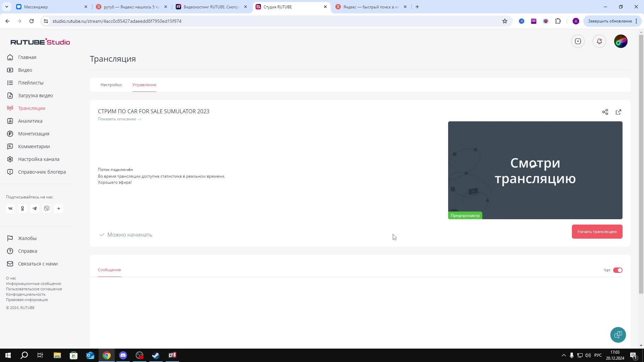The width and height of the screenshot is (644, 362).
Task: Show hidden system tray icons
Action: click(563, 355)
